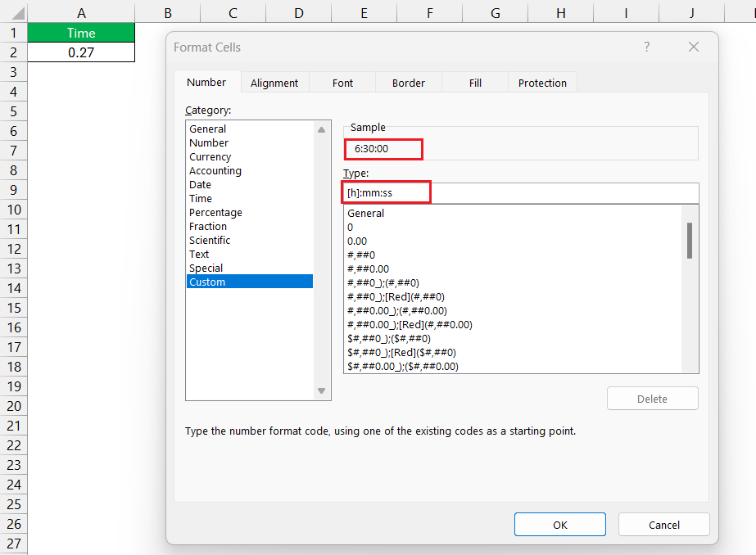
Task: Select row 20 header
Action: pyautogui.click(x=13, y=406)
